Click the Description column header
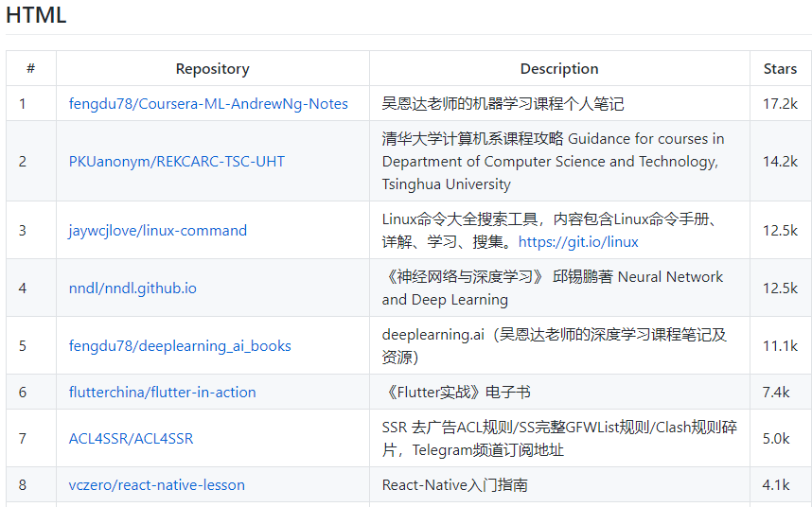 [x=559, y=69]
